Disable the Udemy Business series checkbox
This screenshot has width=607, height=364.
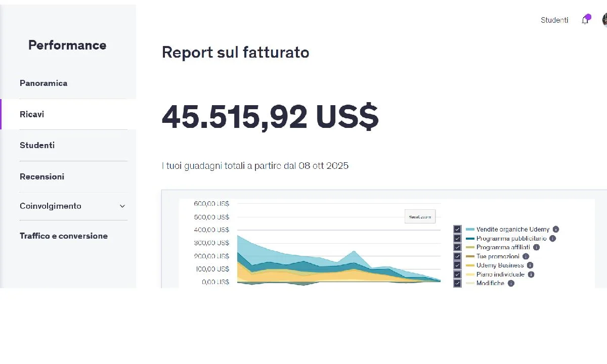tap(457, 265)
